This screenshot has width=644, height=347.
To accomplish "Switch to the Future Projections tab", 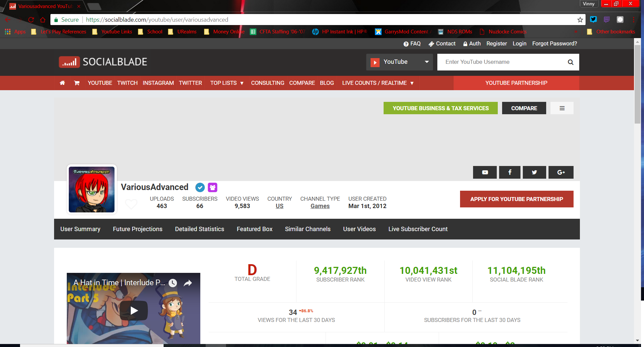I will point(138,229).
